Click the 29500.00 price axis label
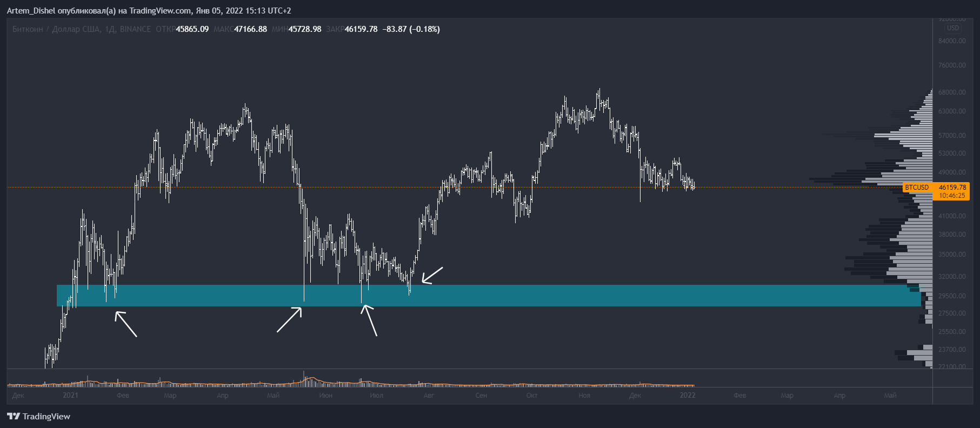This screenshot has height=428, width=980. click(952, 296)
